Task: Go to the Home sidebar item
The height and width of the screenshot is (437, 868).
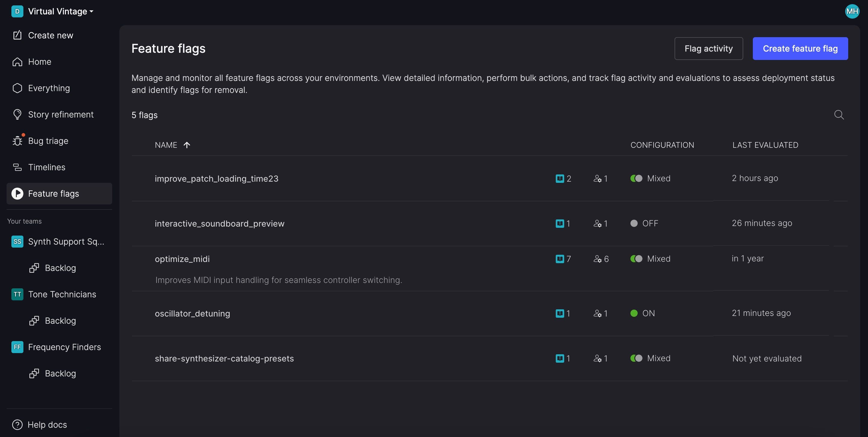Action: tap(39, 62)
